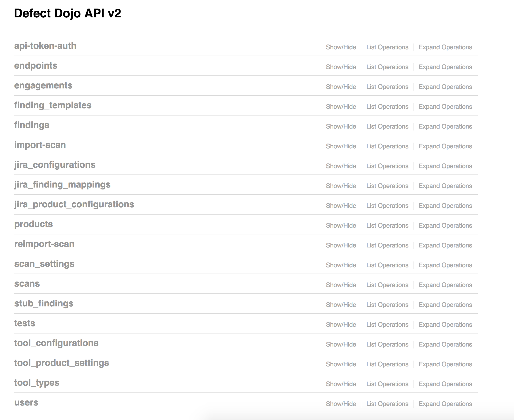This screenshot has width=514, height=420.
Task: Select the scans resource heading
Action: pyautogui.click(x=27, y=284)
